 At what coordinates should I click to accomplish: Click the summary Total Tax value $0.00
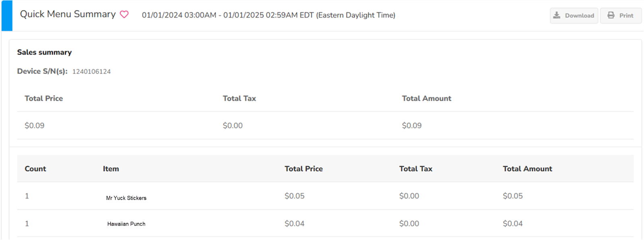coord(233,126)
